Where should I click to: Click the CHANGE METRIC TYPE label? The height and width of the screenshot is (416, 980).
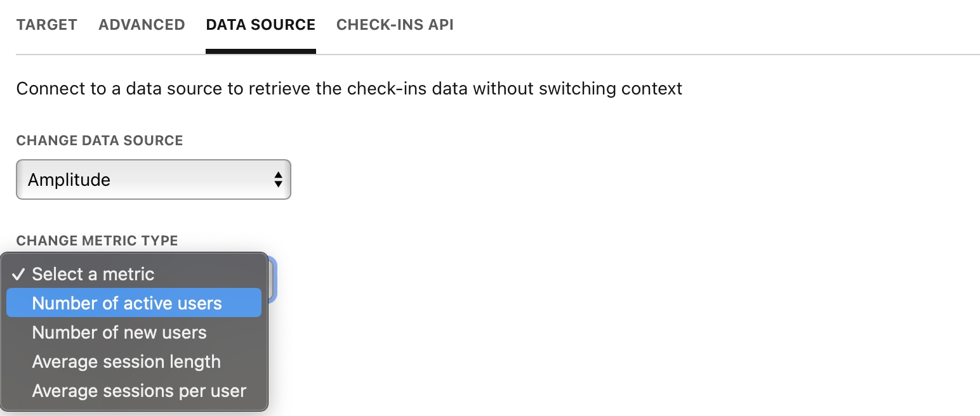[x=97, y=240]
